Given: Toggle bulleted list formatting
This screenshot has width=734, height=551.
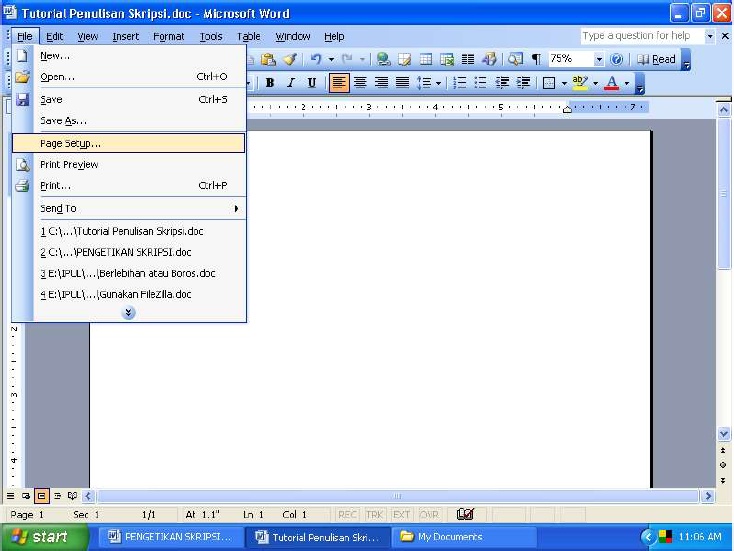Looking at the screenshot, I should click(x=481, y=83).
